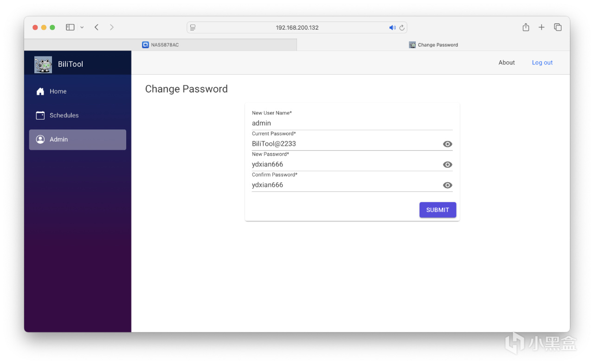594x364 pixels.
Task: Click the Confirm Password* label
Action: point(275,175)
